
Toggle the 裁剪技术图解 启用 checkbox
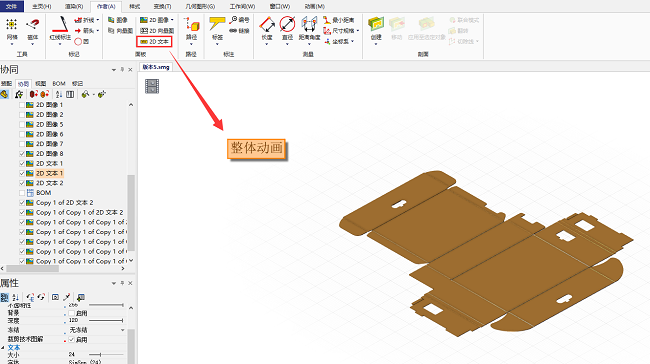tap(71, 340)
